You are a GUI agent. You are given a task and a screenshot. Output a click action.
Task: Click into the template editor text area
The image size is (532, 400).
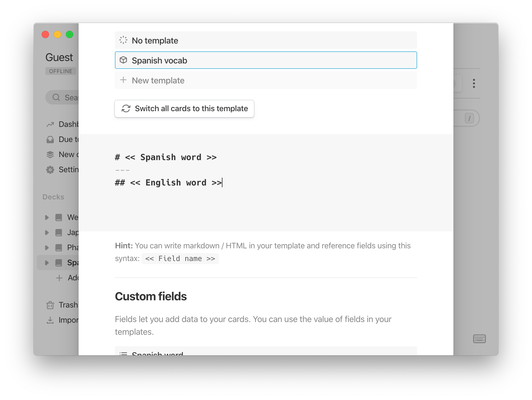[x=266, y=183]
